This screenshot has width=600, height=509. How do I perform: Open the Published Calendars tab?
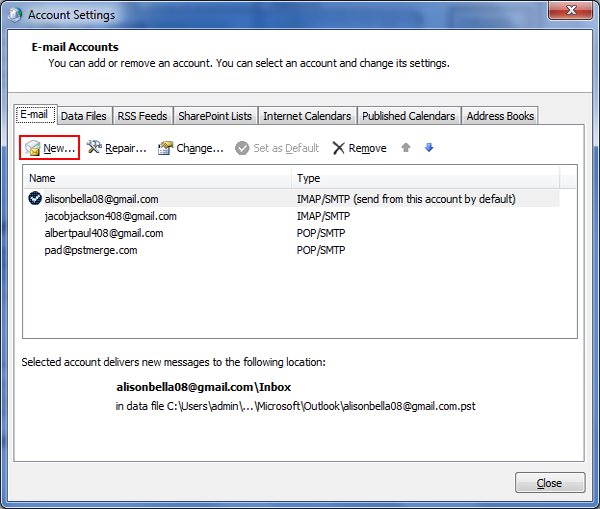coord(409,116)
